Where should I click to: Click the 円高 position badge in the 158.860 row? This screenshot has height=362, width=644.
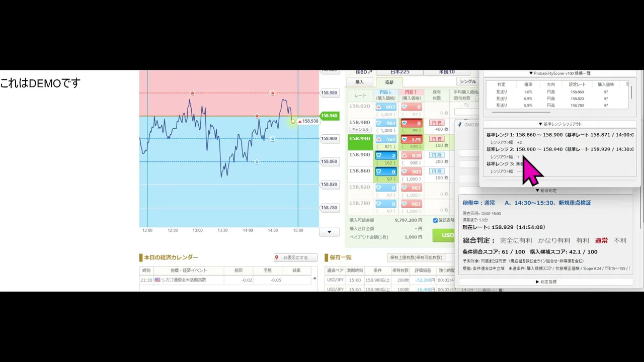(437, 171)
